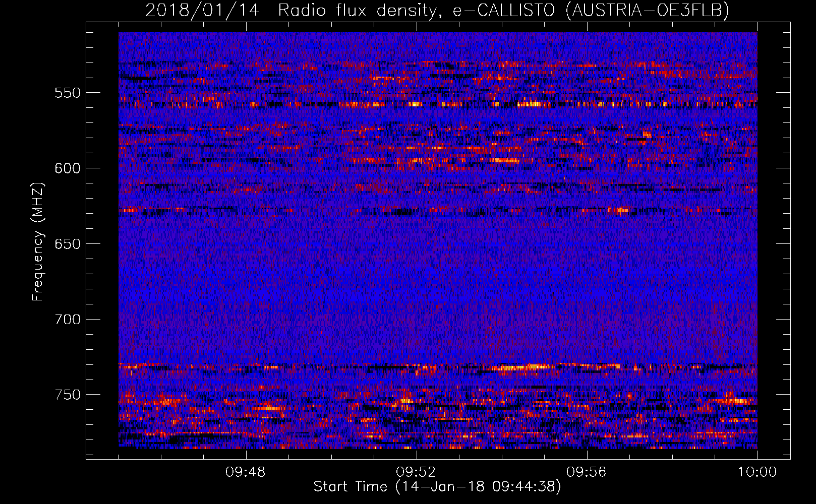Click the 'Frequency (MHZ)' axis label
This screenshot has width=816, height=504.
coord(37,241)
